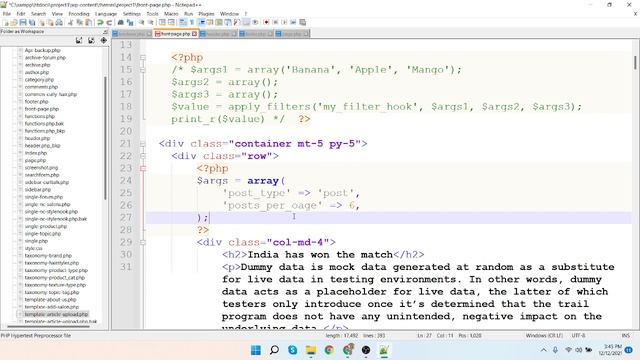Screen dimensions: 640x360
Task: Click the Zoom Out toolbar icon
Action: pyautogui.click(x=150, y=22)
